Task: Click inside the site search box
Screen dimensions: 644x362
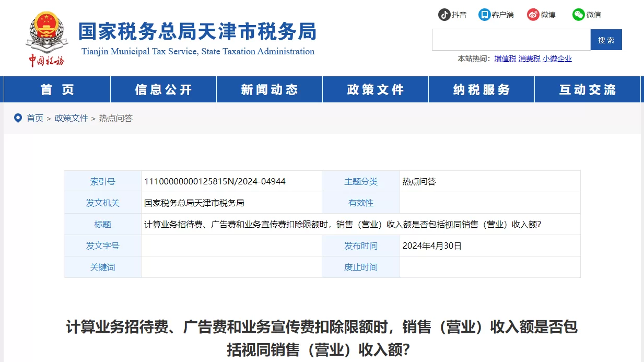Action: tap(511, 40)
